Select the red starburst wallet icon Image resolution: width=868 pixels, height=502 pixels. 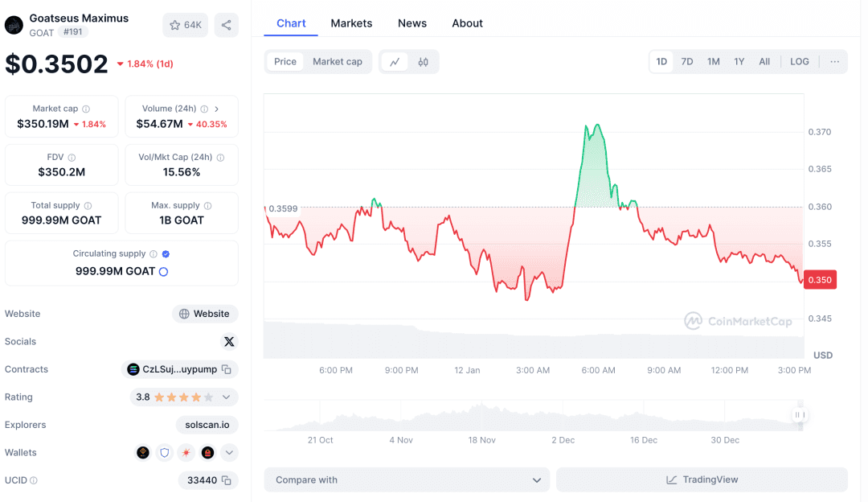pyautogui.click(x=186, y=453)
